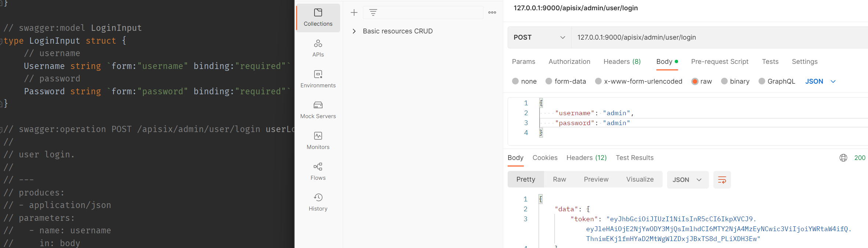The height and width of the screenshot is (248, 868).
Task: Select the none body type radio
Action: [x=515, y=81]
